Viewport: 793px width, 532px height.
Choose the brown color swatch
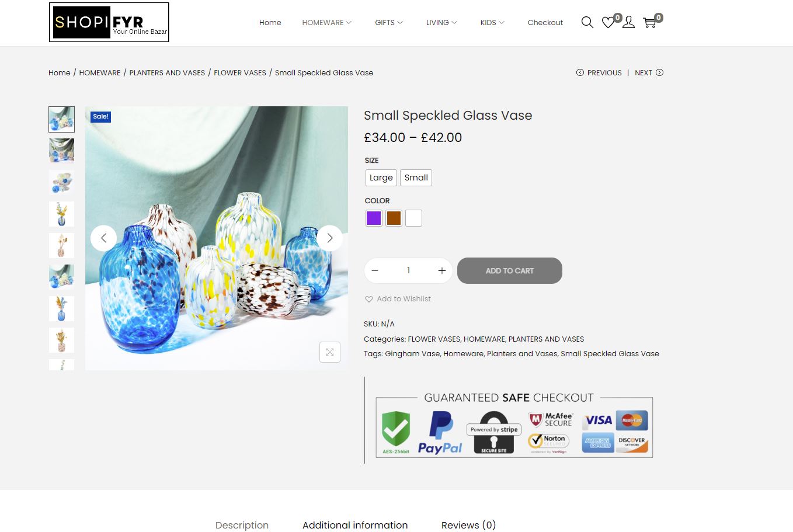point(394,218)
